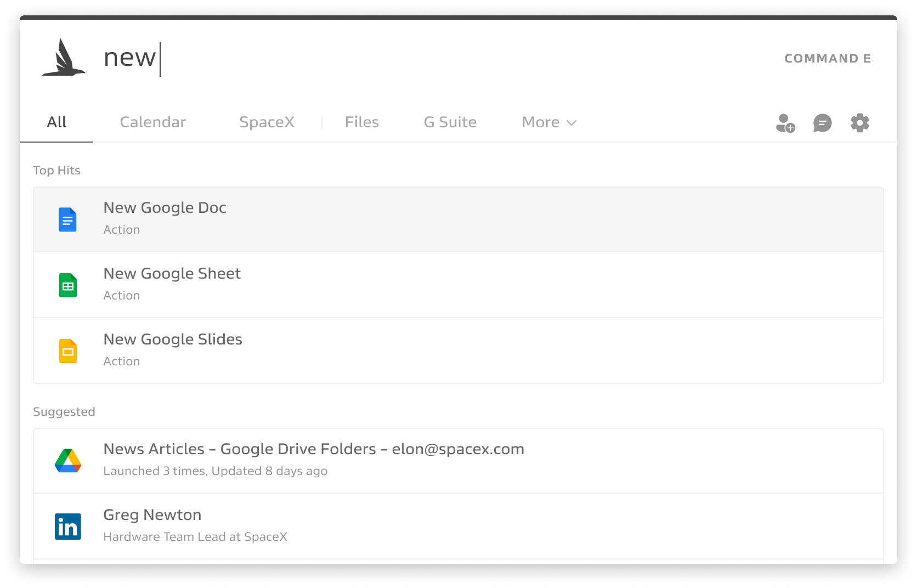Viewport: 917px width, 588px height.
Task: Switch to the Files tab
Action: 362,122
